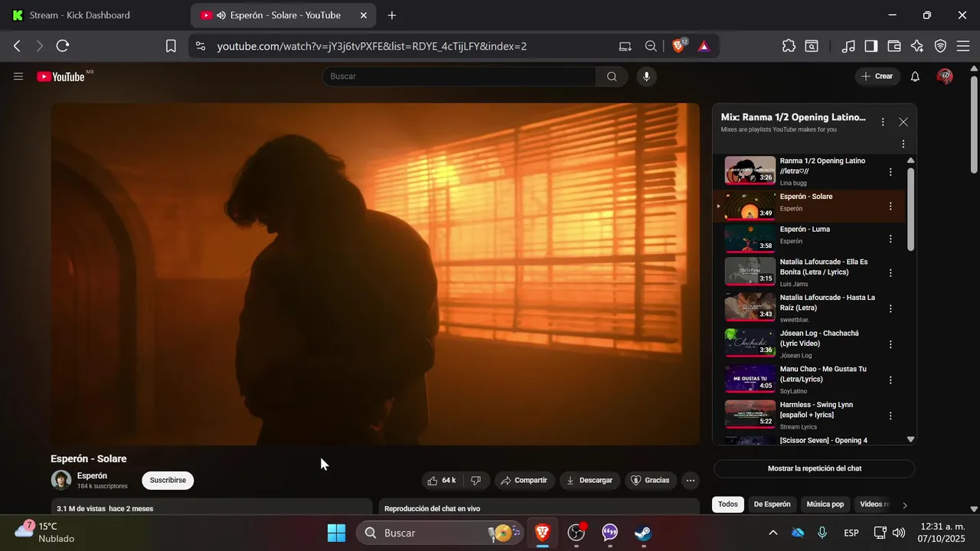Click Mostrar la repetición del chat
Viewport: 980px width, 551px height.
815,468
